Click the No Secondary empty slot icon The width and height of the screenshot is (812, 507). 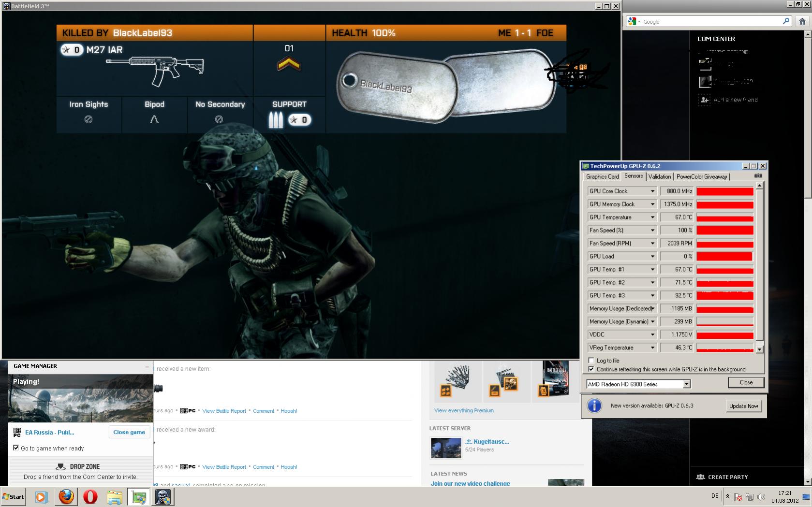219,119
